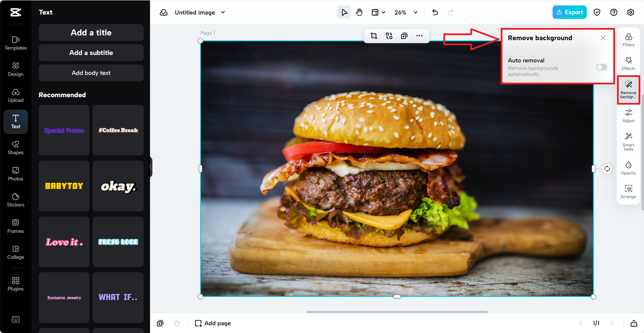This screenshot has width=644, height=333.
Task: Open the CapCut home logo
Action: pos(15,13)
